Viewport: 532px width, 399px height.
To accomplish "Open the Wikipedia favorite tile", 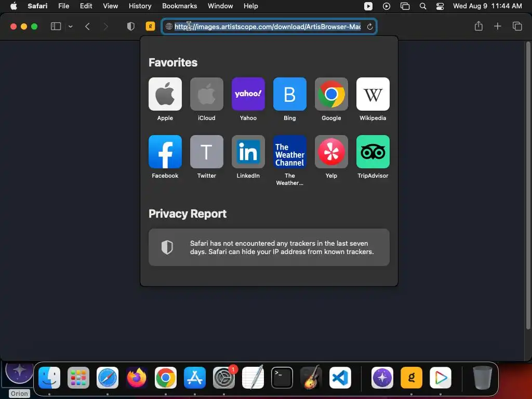I will coord(373,94).
